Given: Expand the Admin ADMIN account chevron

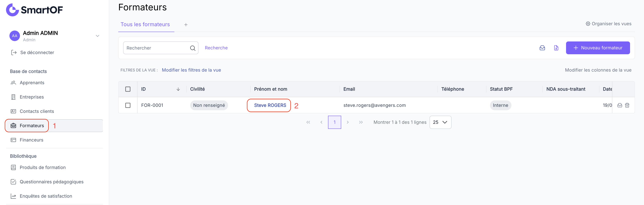Looking at the screenshot, I should (98, 36).
